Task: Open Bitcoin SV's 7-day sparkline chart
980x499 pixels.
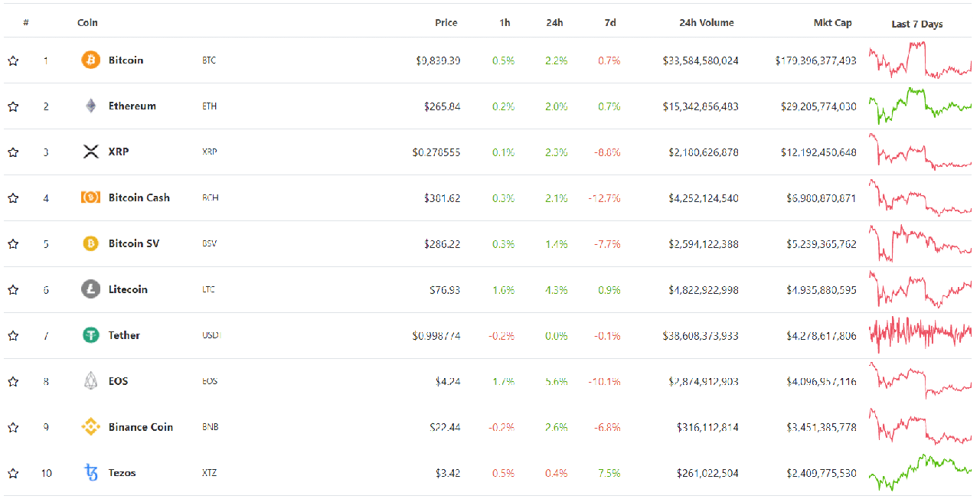Action: click(920, 243)
